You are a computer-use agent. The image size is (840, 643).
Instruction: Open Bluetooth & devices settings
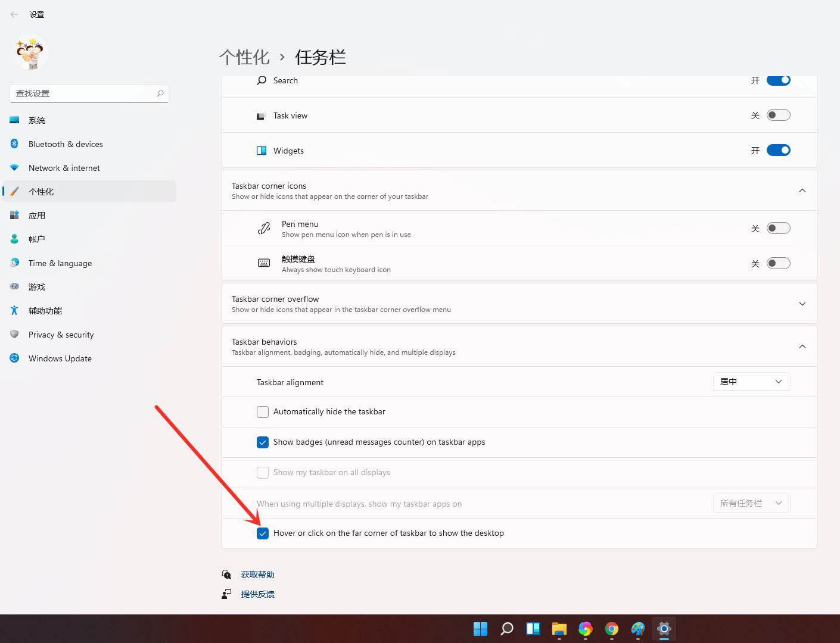click(66, 143)
